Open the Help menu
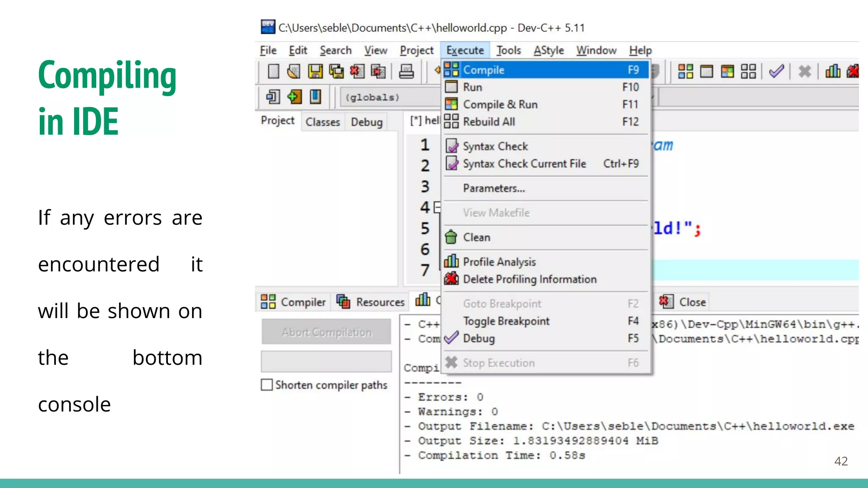 coord(640,50)
